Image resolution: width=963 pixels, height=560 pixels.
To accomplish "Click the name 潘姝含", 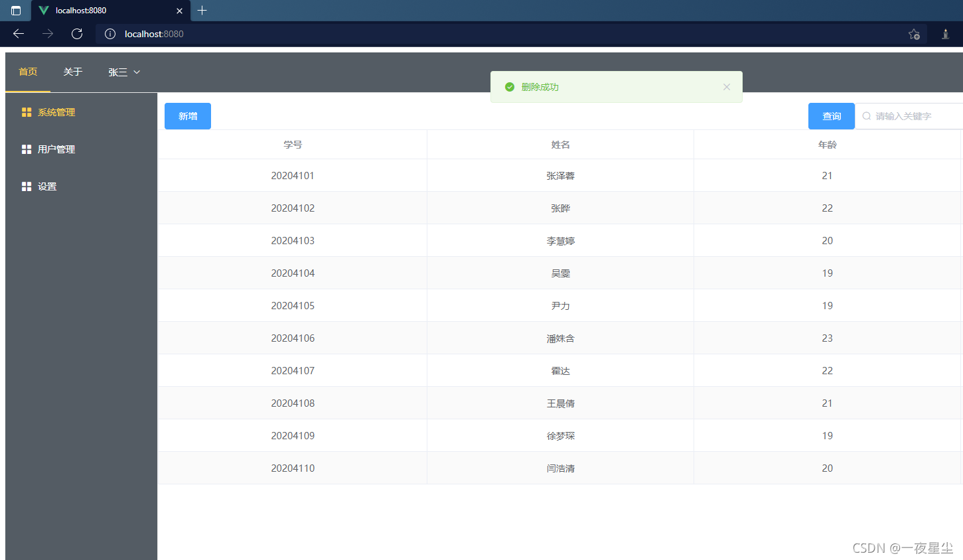I will point(561,338).
